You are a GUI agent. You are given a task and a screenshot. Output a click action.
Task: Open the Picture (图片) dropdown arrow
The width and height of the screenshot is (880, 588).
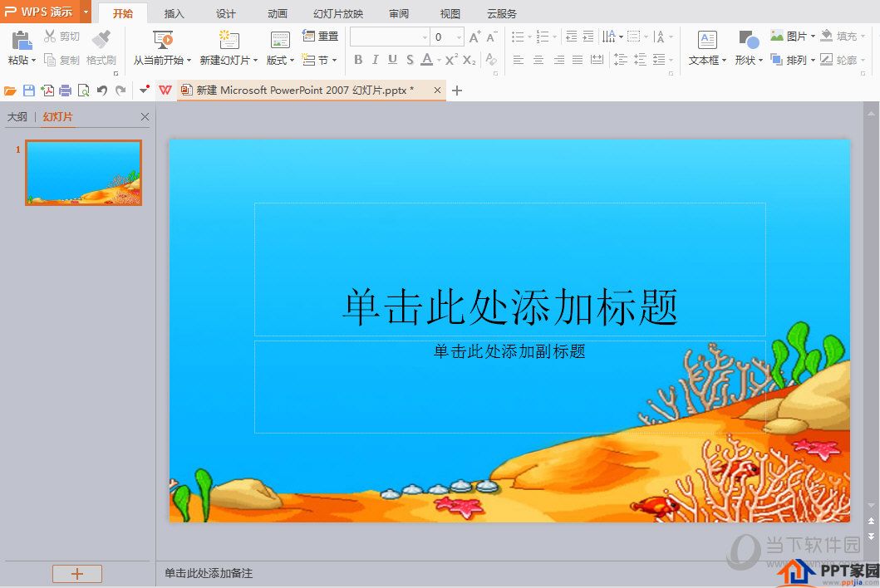pyautogui.click(x=813, y=37)
